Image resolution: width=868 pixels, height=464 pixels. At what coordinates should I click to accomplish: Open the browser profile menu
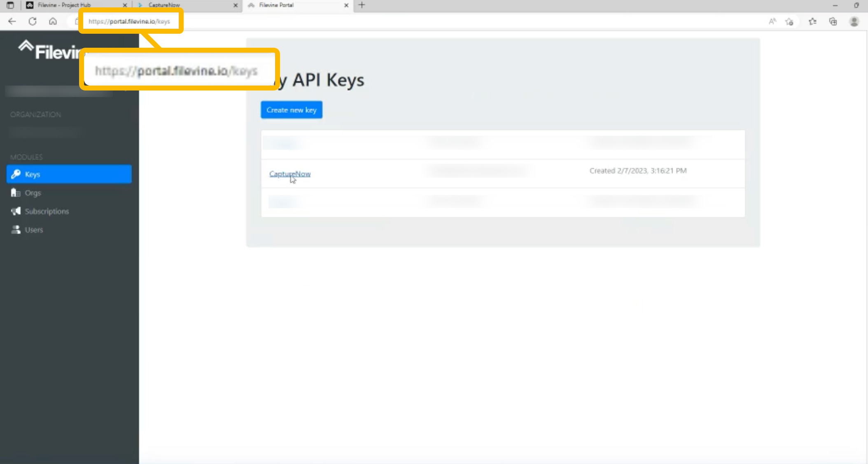[855, 21]
